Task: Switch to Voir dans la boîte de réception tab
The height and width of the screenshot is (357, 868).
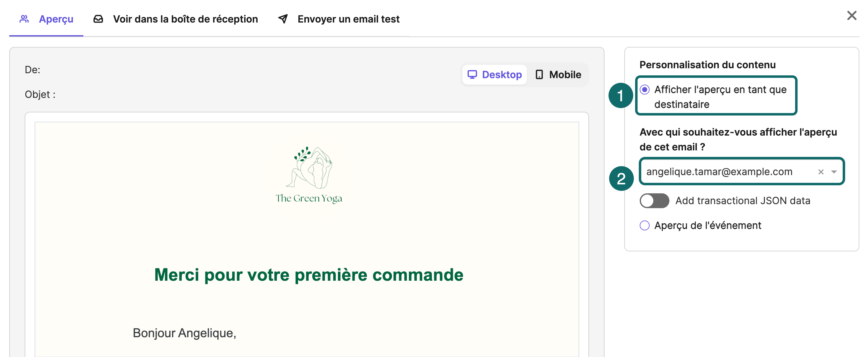Action: click(175, 19)
